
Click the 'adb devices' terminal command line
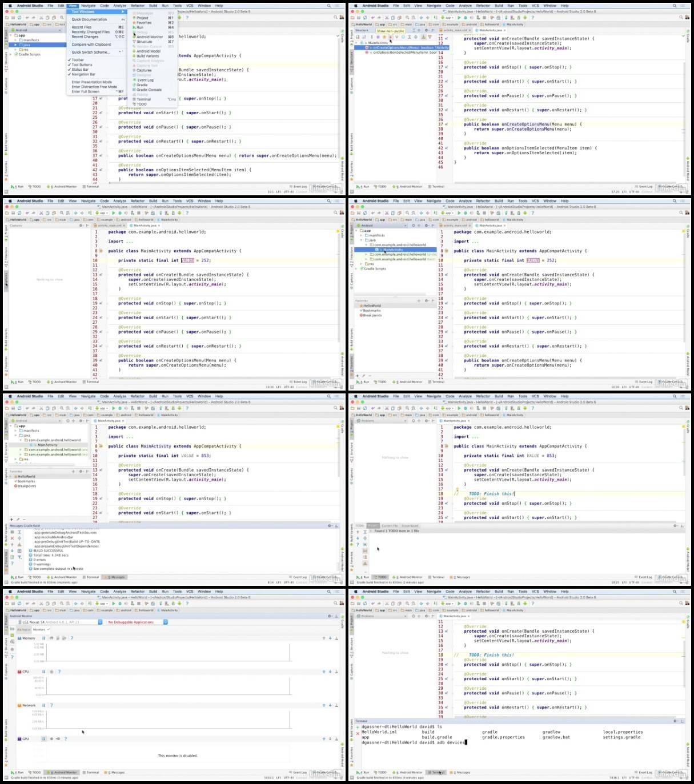pyautogui.click(x=414, y=742)
